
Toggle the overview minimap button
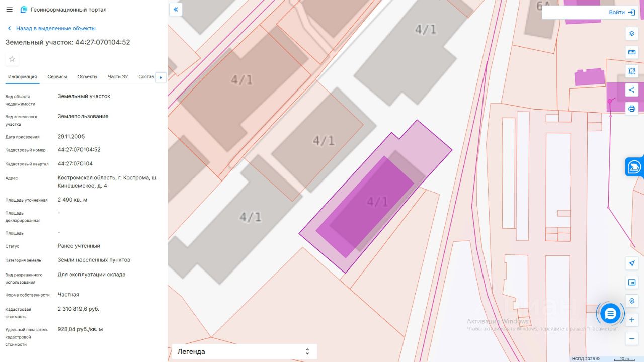(x=632, y=282)
